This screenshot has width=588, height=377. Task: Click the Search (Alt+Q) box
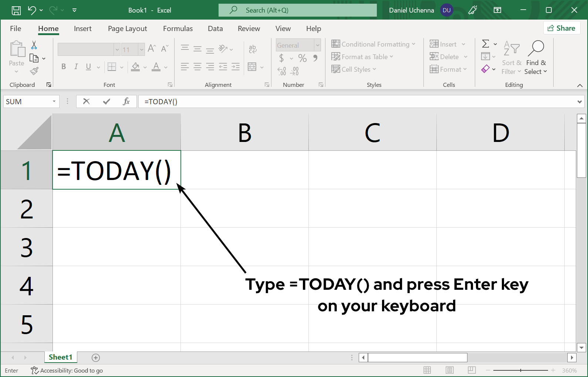coord(297,10)
